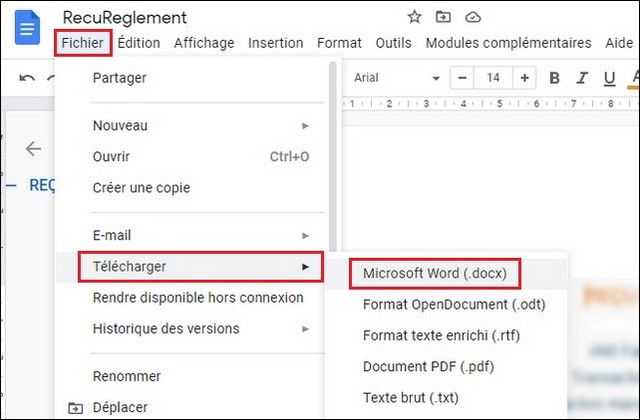640x420 pixels.
Task: Click the move-to-folder icon beside title
Action: (444, 17)
